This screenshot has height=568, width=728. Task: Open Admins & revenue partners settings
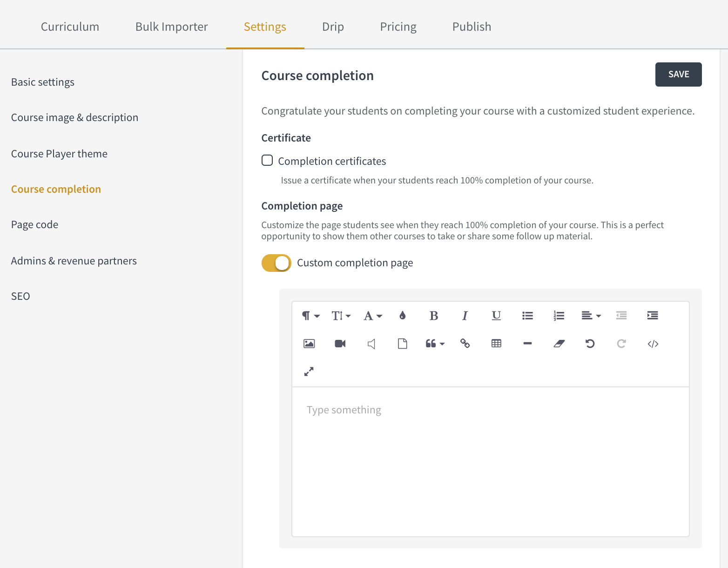click(x=74, y=261)
